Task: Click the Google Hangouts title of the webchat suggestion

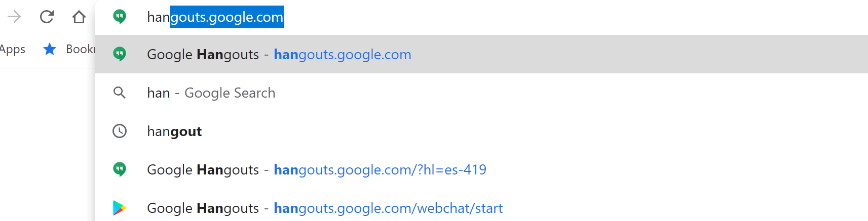Action: point(203,208)
